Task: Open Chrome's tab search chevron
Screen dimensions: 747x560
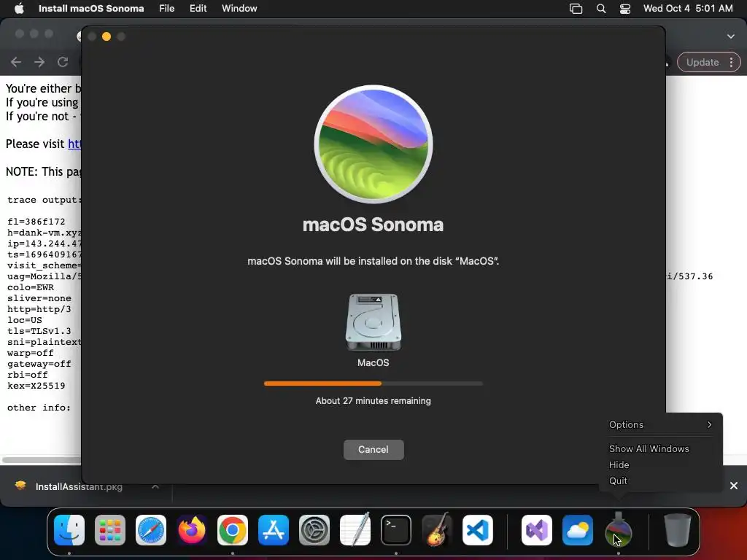Action: click(731, 36)
